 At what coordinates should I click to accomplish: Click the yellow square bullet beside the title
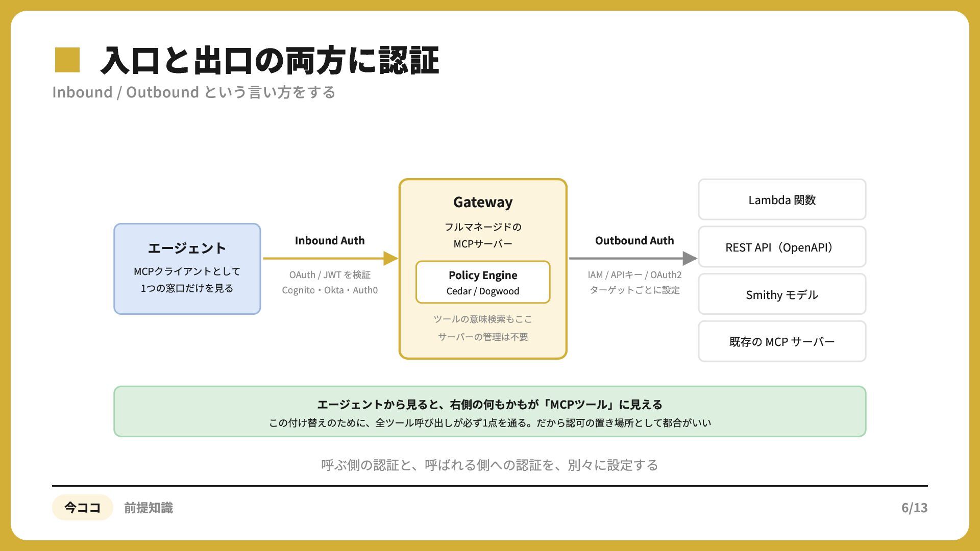coord(67,60)
